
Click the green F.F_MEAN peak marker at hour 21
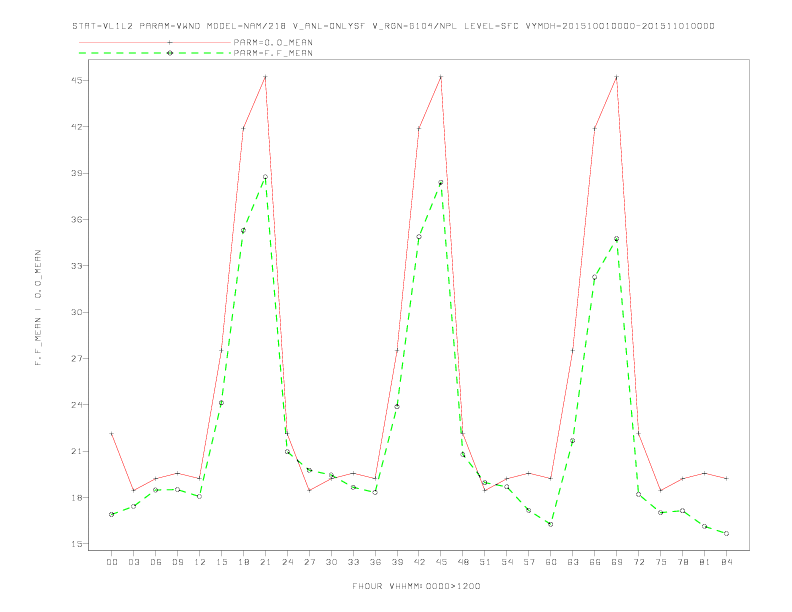point(265,177)
